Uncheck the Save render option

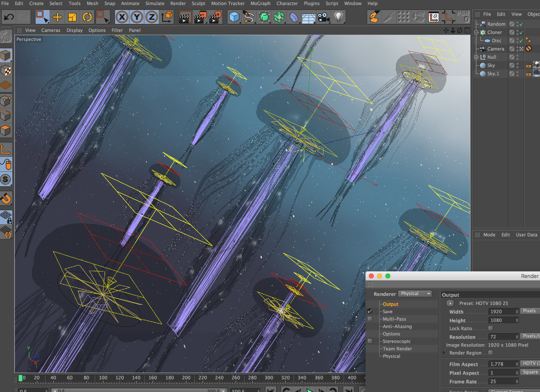370,311
